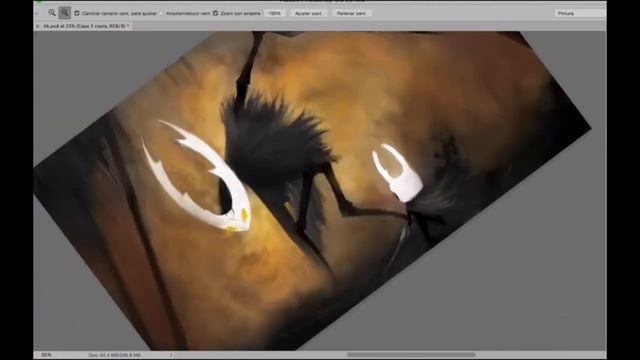
Task: Click the 'Rellenar pant.' button
Action: pos(351,13)
